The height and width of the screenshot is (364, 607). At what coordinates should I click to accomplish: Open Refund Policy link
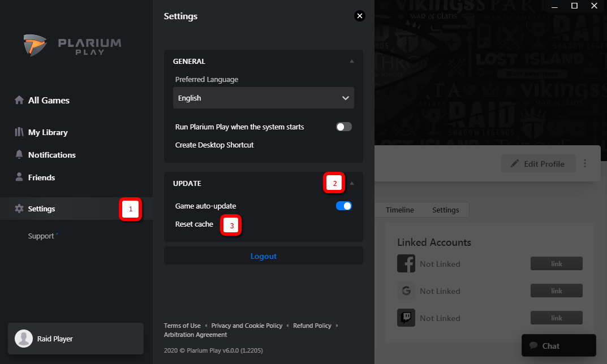[x=312, y=326]
